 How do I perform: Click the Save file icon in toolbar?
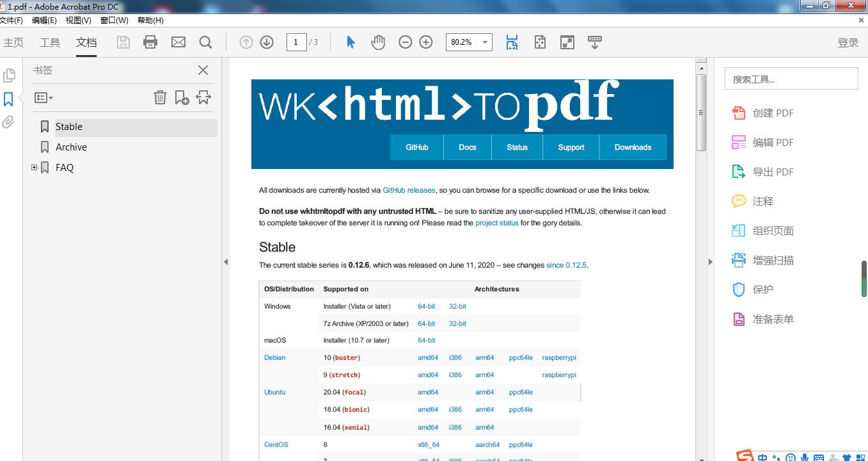tap(123, 42)
